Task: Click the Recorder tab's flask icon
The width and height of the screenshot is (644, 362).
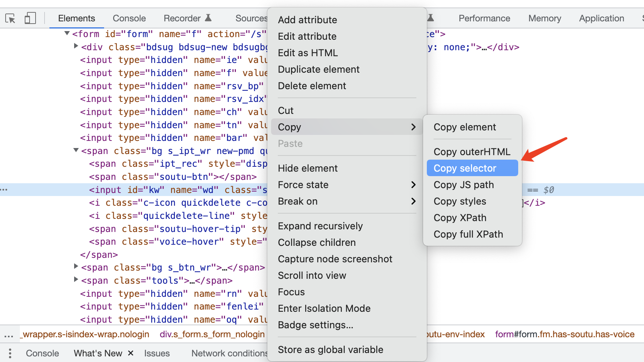Action: (x=209, y=18)
